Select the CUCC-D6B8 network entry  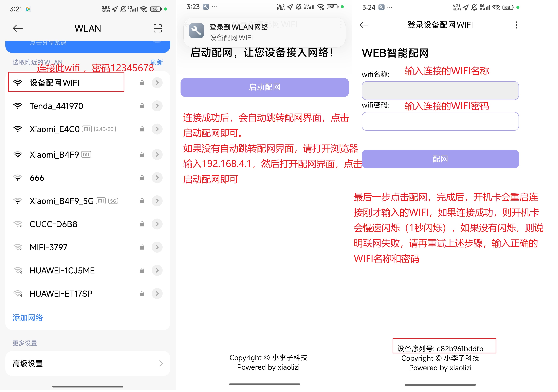coord(53,224)
